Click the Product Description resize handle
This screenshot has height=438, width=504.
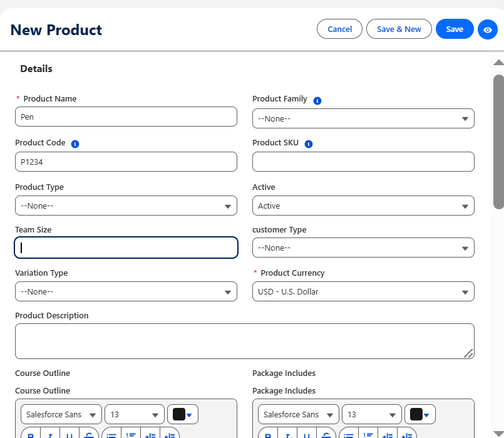[x=469, y=353]
